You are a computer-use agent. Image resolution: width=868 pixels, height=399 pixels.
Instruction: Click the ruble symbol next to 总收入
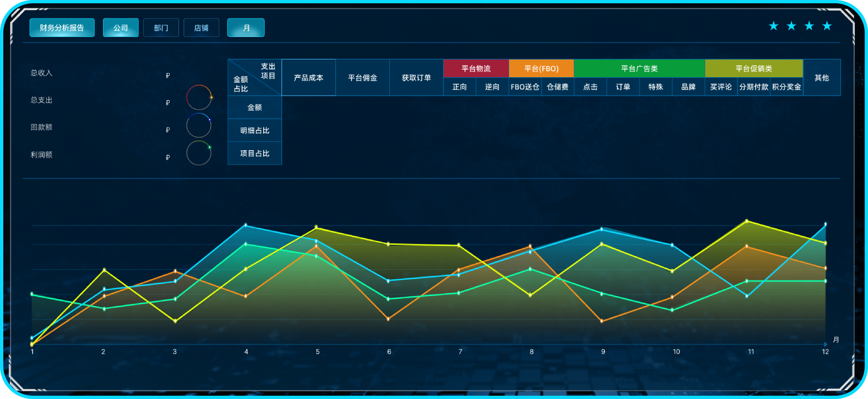168,76
